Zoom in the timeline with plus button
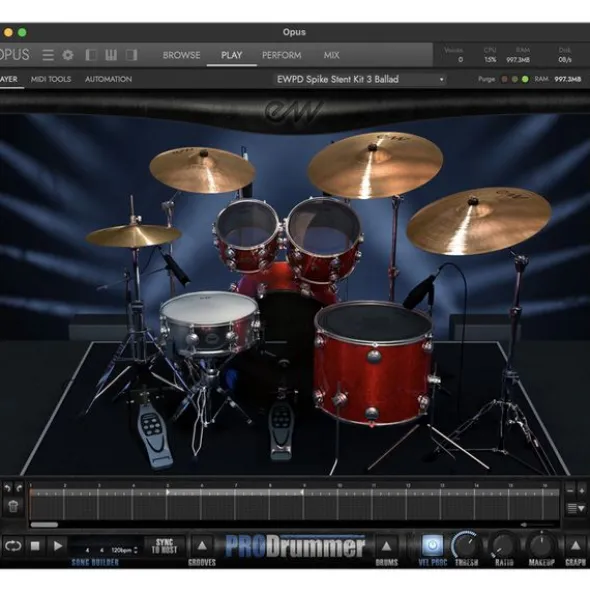The width and height of the screenshot is (590, 591). pos(582,490)
